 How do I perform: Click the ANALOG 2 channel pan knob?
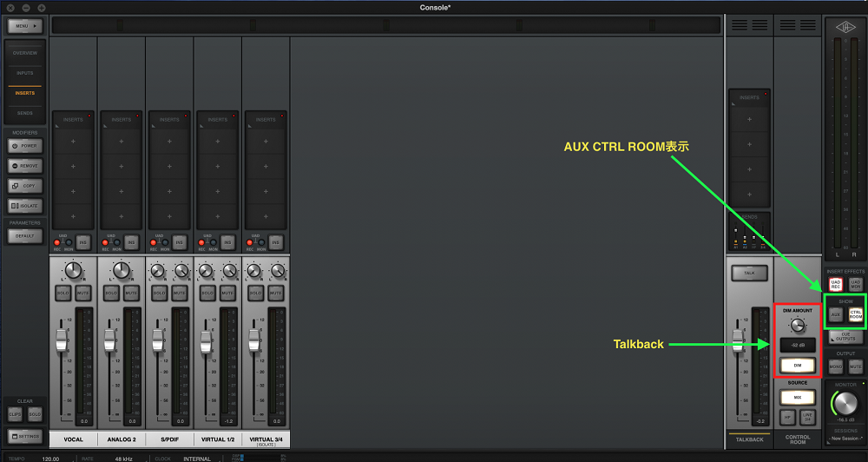click(x=122, y=271)
